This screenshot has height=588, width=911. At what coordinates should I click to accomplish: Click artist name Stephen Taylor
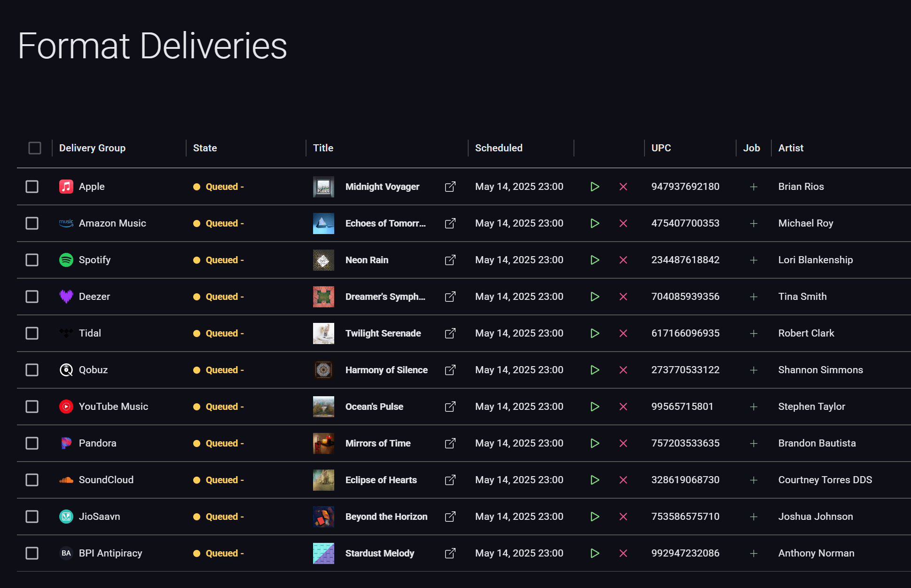pyautogui.click(x=812, y=407)
